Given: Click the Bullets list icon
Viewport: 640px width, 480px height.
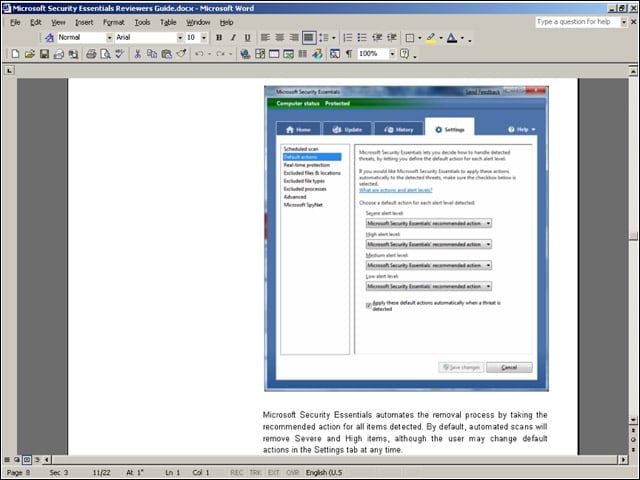Looking at the screenshot, I should 362,38.
